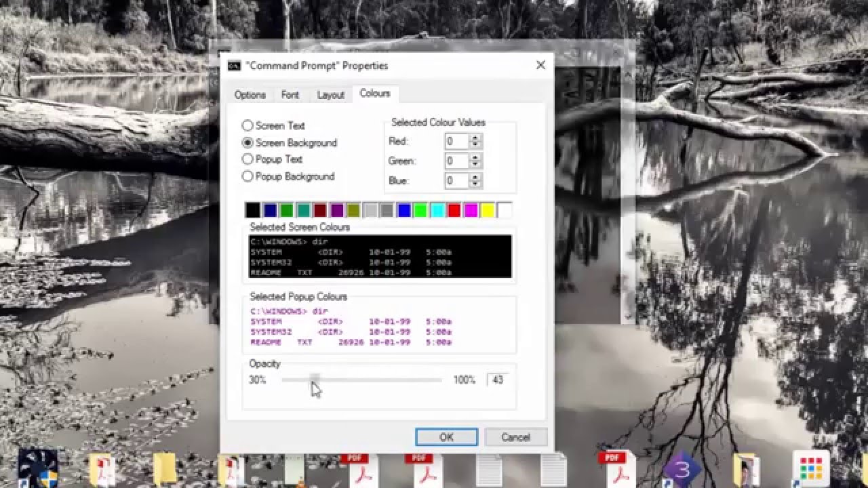
Task: Pick the white swatch
Action: click(x=505, y=210)
